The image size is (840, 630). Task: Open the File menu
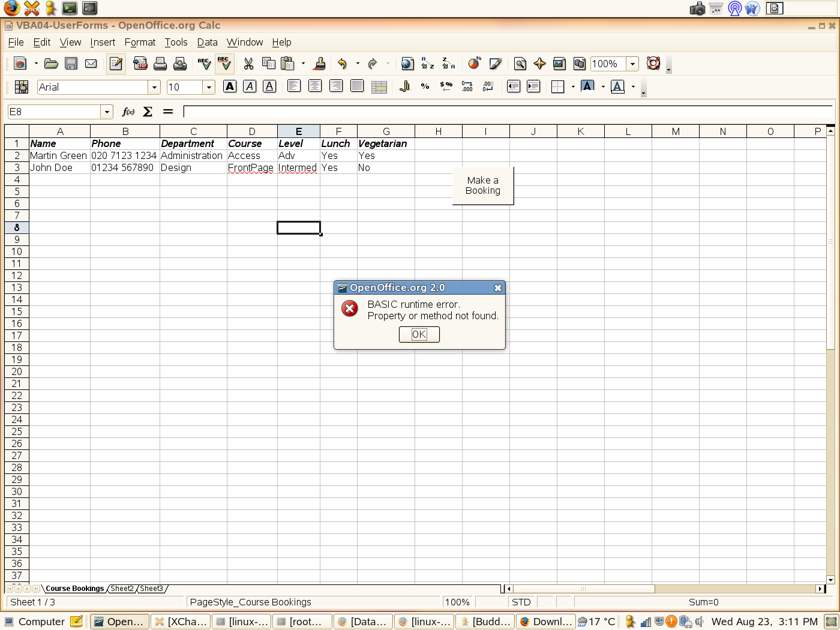click(16, 42)
